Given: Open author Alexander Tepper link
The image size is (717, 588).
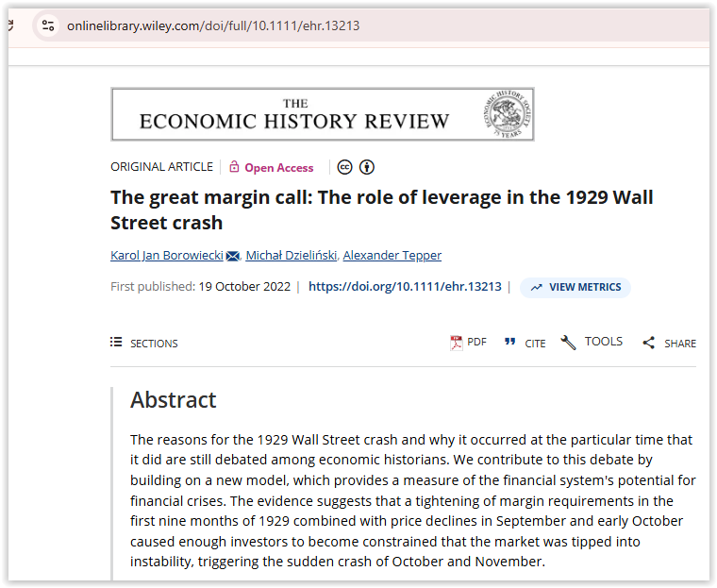Looking at the screenshot, I should [392, 255].
